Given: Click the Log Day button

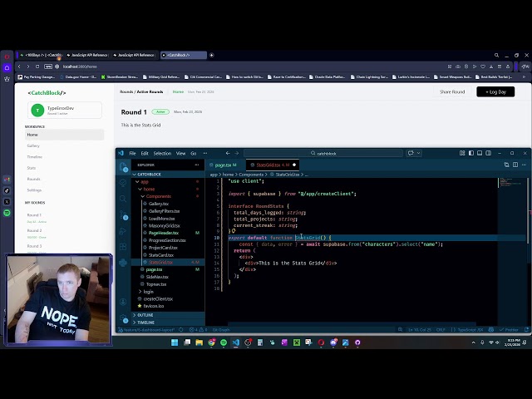Looking at the screenshot, I should (495, 91).
